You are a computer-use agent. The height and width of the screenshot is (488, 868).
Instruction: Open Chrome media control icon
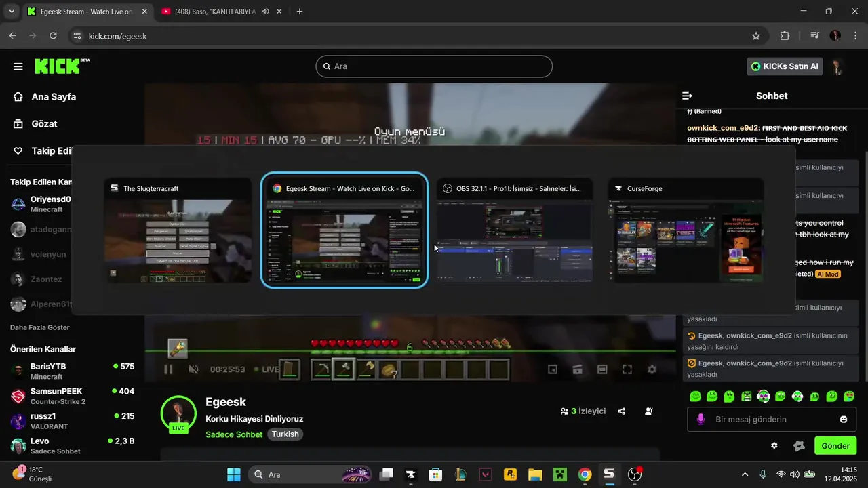pos(815,36)
